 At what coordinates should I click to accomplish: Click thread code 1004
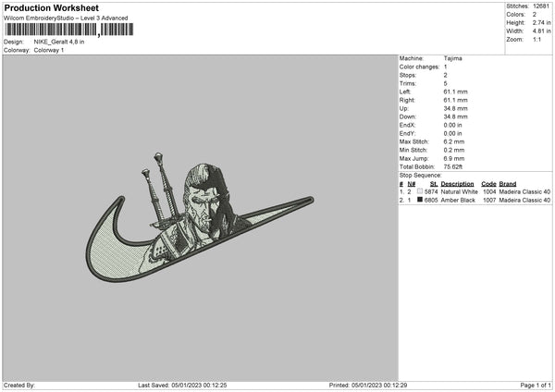(489, 192)
